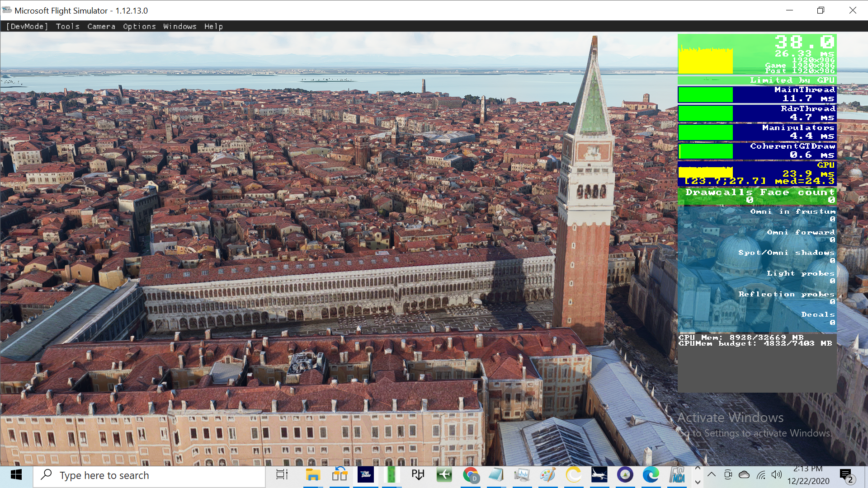Image resolution: width=868 pixels, height=488 pixels.
Task: Click the Manipulators 4.4 ms entry
Action: click(757, 132)
